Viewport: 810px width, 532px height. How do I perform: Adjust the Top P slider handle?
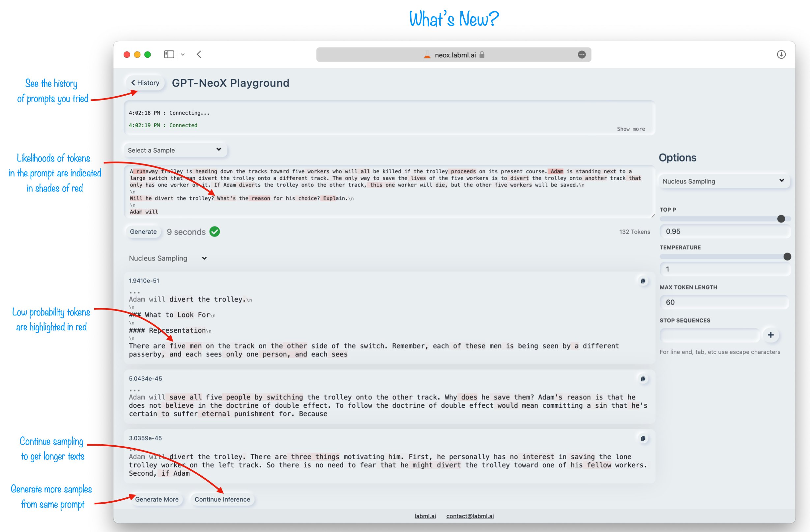781,219
